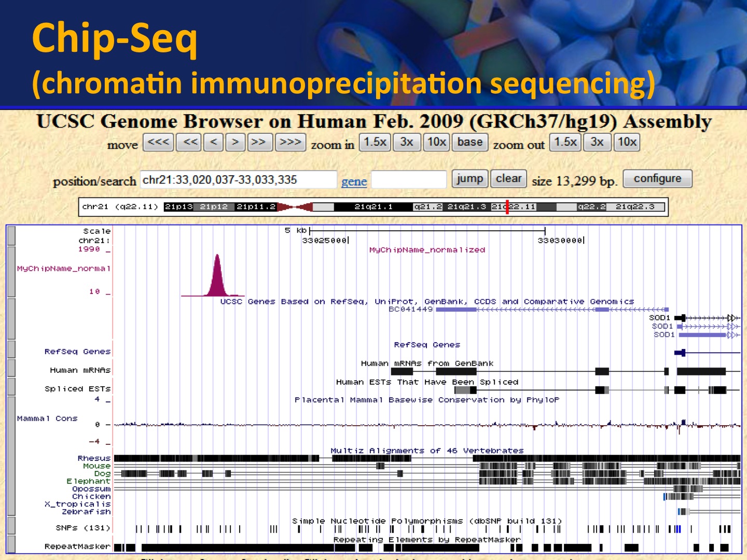Click the red position marker on chromosome ideogram
This screenshot has width=747, height=560.
click(507, 207)
